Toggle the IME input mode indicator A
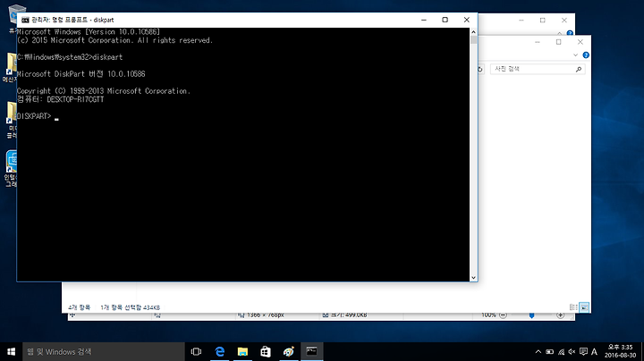This screenshot has width=644, height=361. click(594, 351)
